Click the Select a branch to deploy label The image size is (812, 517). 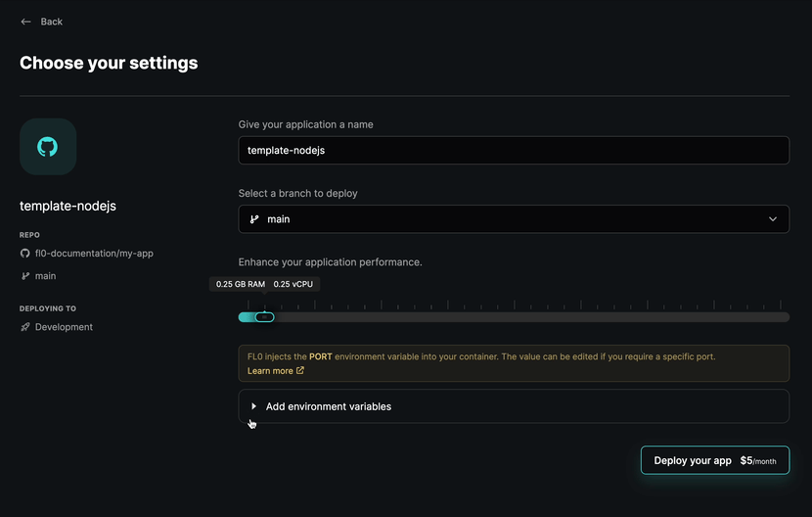[297, 194]
